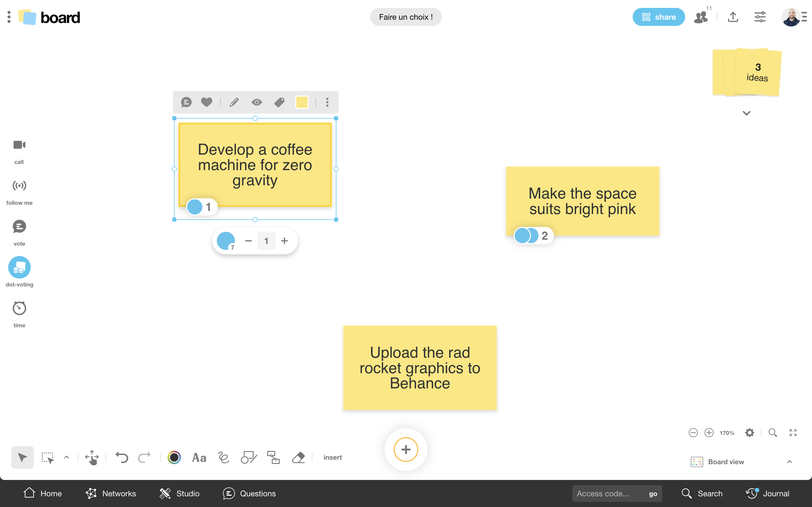Viewport: 812px width, 507px height.
Task: Select the eraser tool
Action: (x=298, y=457)
